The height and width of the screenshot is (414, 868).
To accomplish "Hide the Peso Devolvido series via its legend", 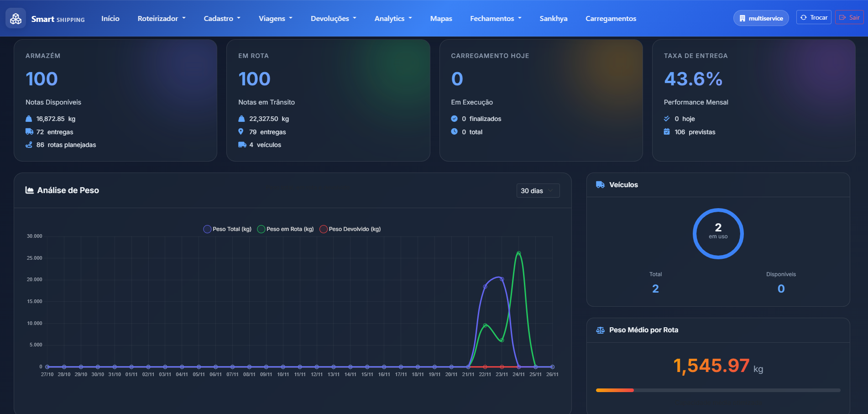I will coord(350,229).
